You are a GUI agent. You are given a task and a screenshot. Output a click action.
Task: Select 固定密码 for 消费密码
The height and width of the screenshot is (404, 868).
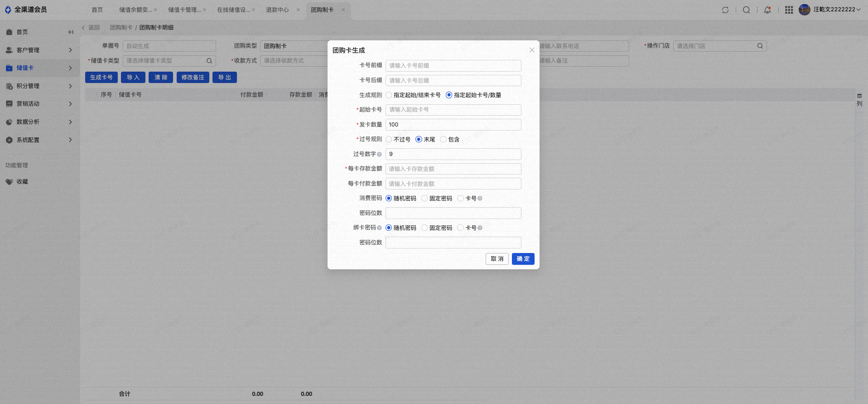(424, 198)
